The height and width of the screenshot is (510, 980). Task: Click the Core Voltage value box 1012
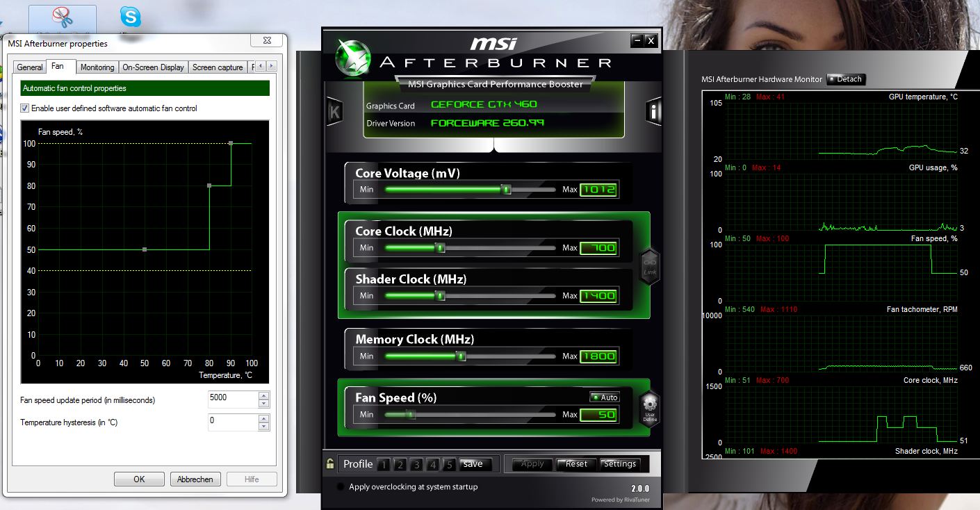pos(598,190)
